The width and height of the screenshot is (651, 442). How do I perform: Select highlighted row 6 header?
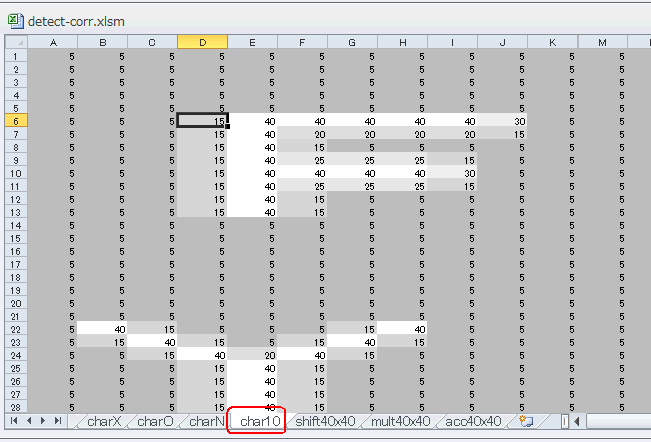point(16,121)
